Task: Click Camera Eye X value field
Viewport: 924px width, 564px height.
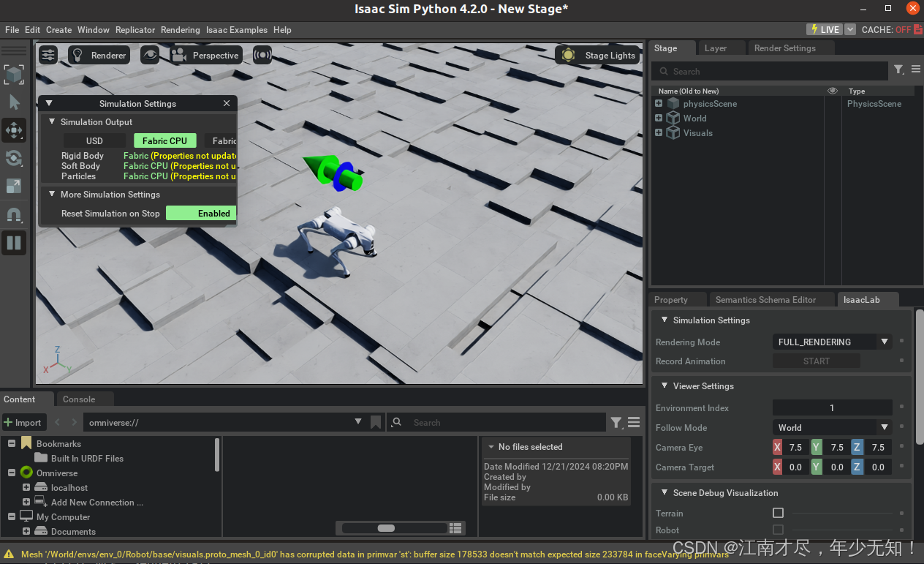Action: click(796, 447)
